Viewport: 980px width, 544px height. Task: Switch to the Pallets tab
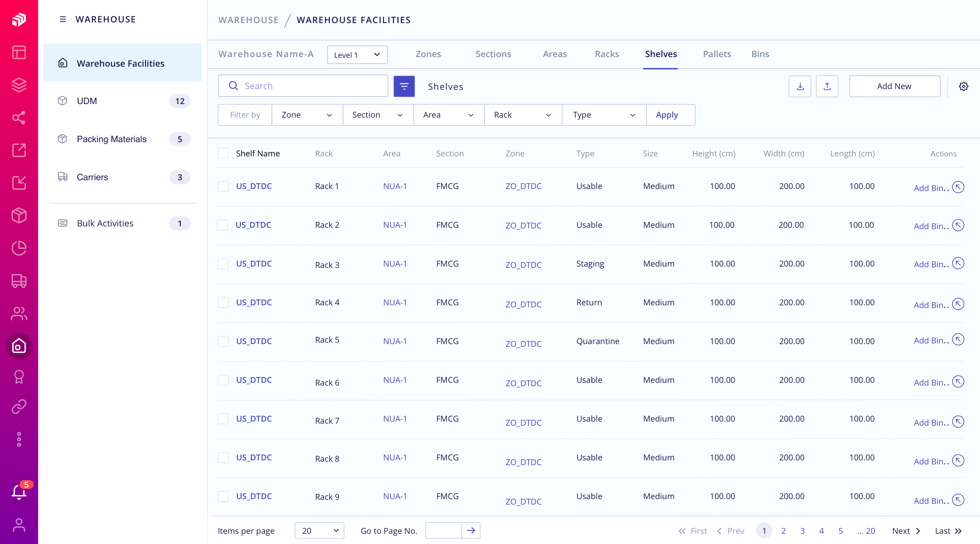pyautogui.click(x=716, y=54)
